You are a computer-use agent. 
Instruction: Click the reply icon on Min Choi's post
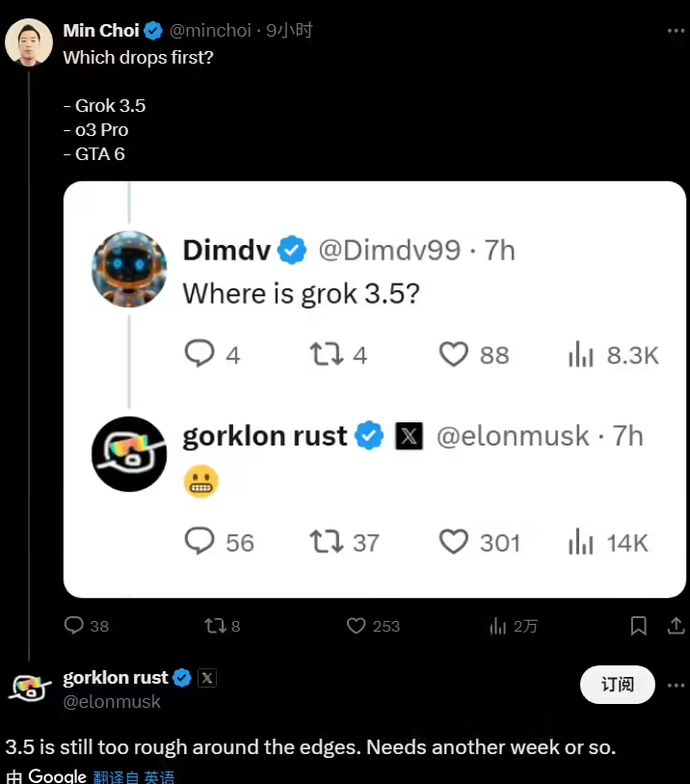(x=75, y=626)
